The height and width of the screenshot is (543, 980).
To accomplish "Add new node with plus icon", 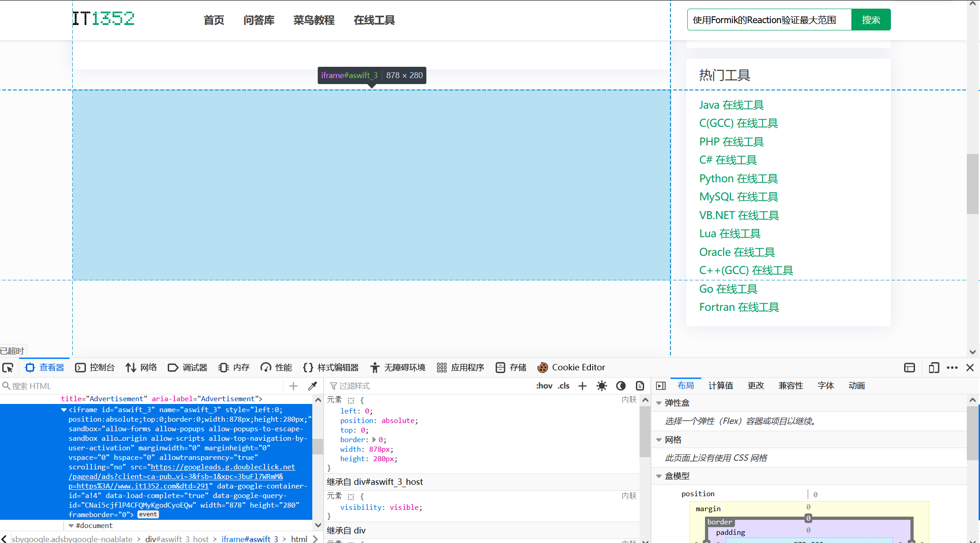I will 293,386.
